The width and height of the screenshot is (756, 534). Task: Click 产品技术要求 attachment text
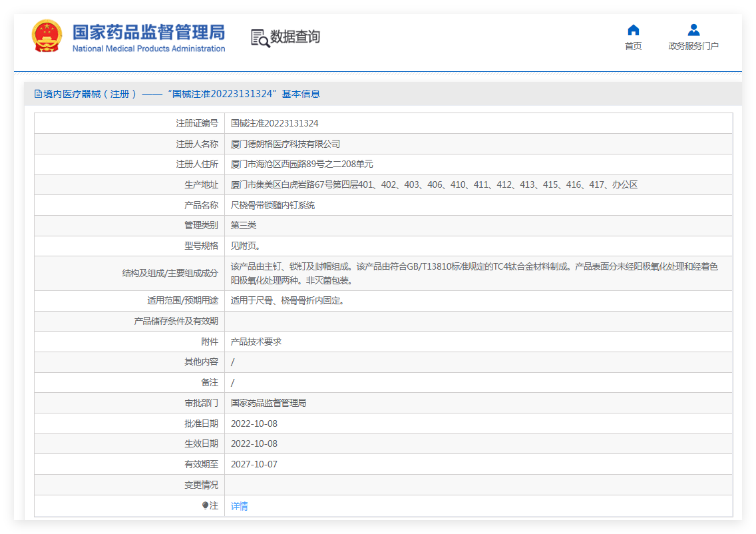click(x=256, y=342)
